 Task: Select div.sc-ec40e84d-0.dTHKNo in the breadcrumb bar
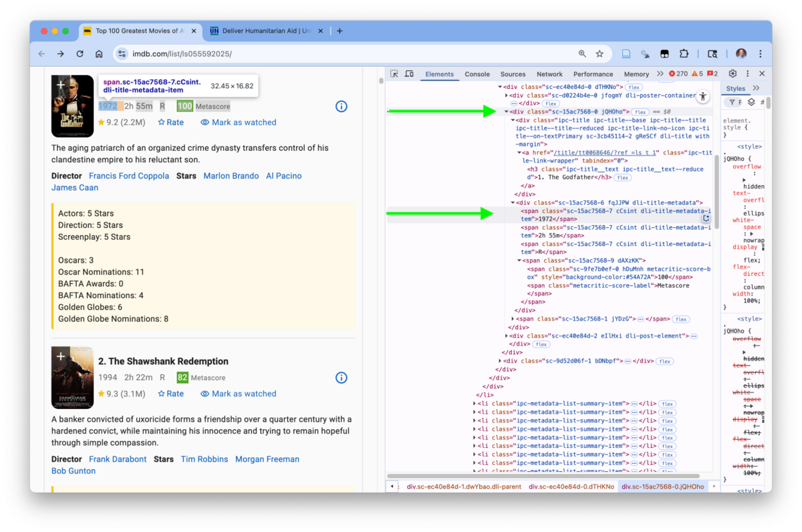click(571, 487)
